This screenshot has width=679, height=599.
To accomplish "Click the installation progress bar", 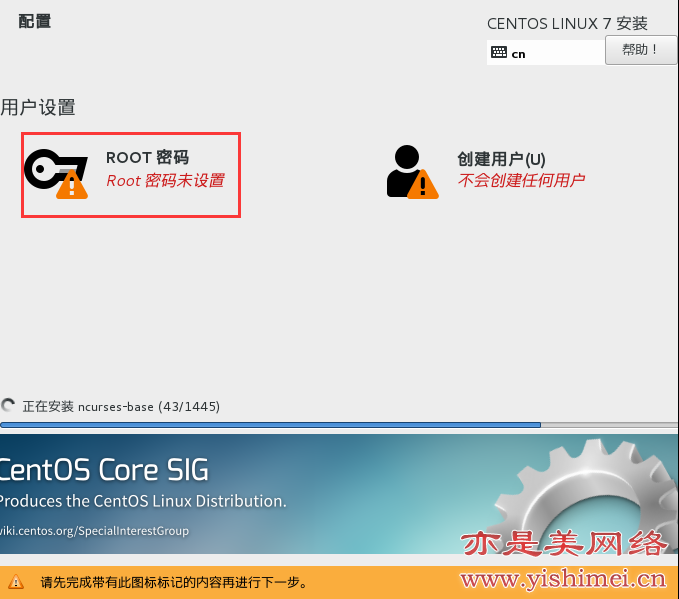I will pos(339,425).
